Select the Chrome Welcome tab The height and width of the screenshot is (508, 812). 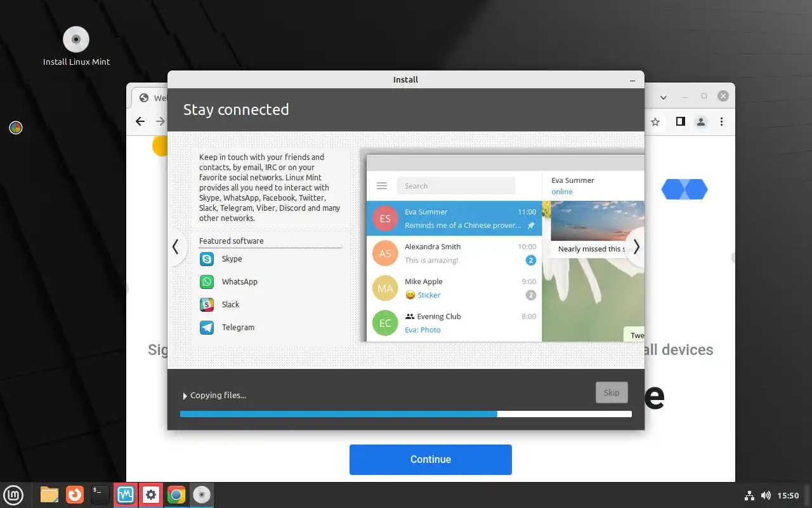point(150,98)
